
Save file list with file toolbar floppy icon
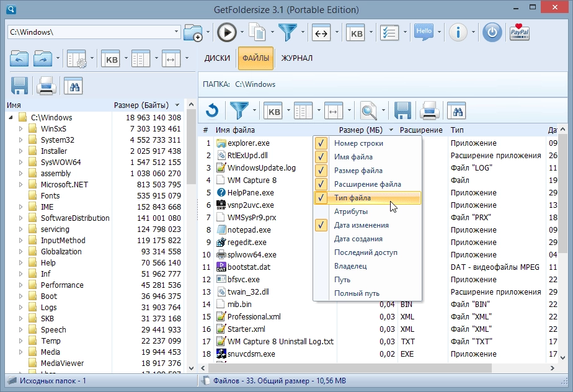point(402,110)
